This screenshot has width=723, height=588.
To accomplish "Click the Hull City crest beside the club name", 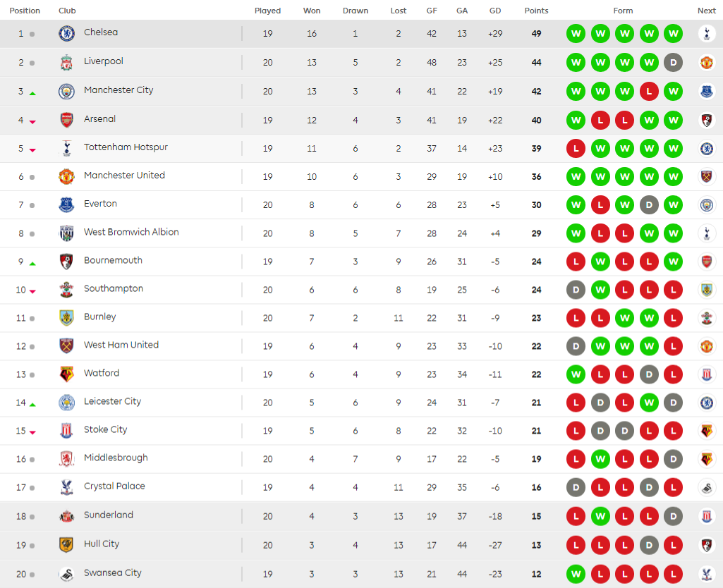I will (66, 544).
